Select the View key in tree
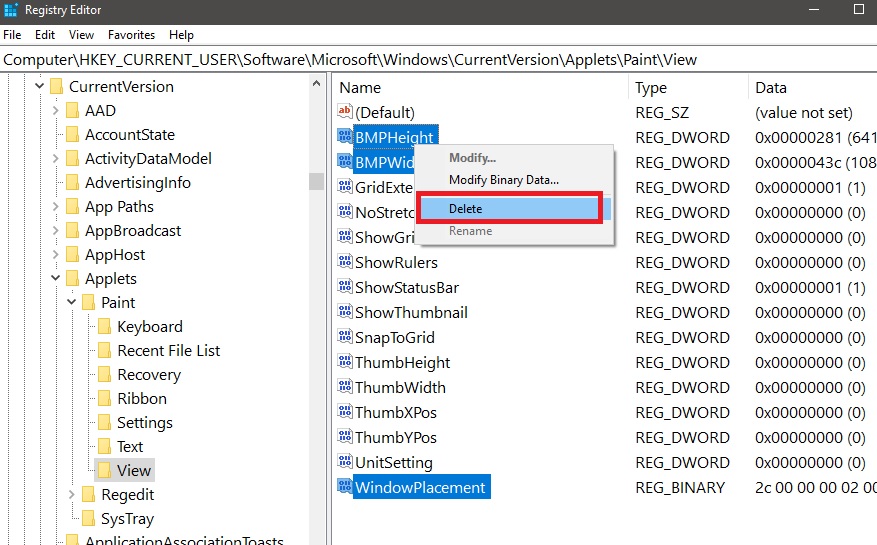This screenshot has height=545, width=877. (x=134, y=471)
